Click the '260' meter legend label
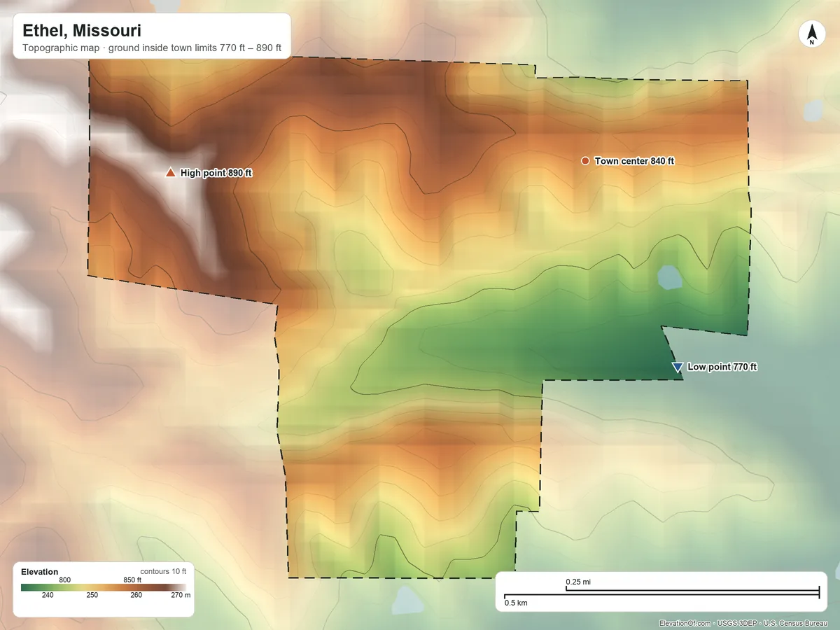The width and height of the screenshot is (840, 630). click(136, 595)
